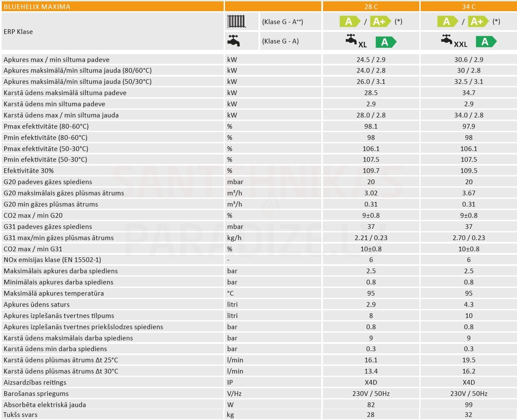
Task: Click the "34.0 / 2.8" value
Action: 469,115
